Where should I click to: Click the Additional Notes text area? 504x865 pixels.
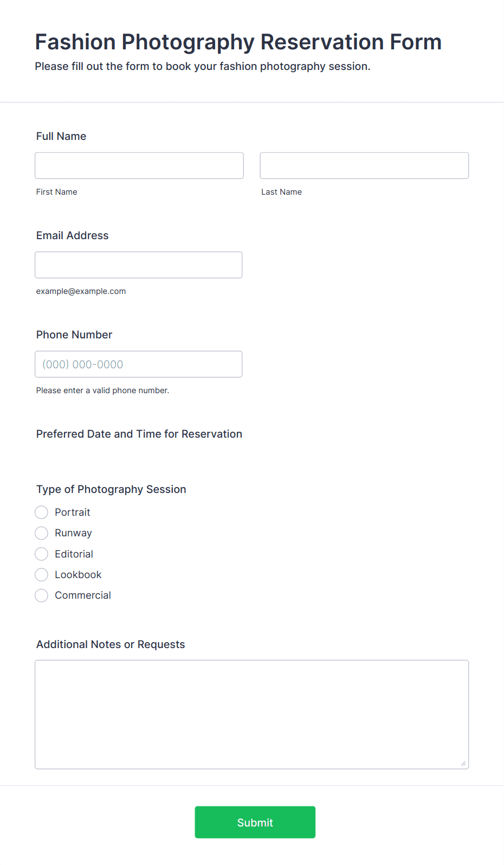252,714
